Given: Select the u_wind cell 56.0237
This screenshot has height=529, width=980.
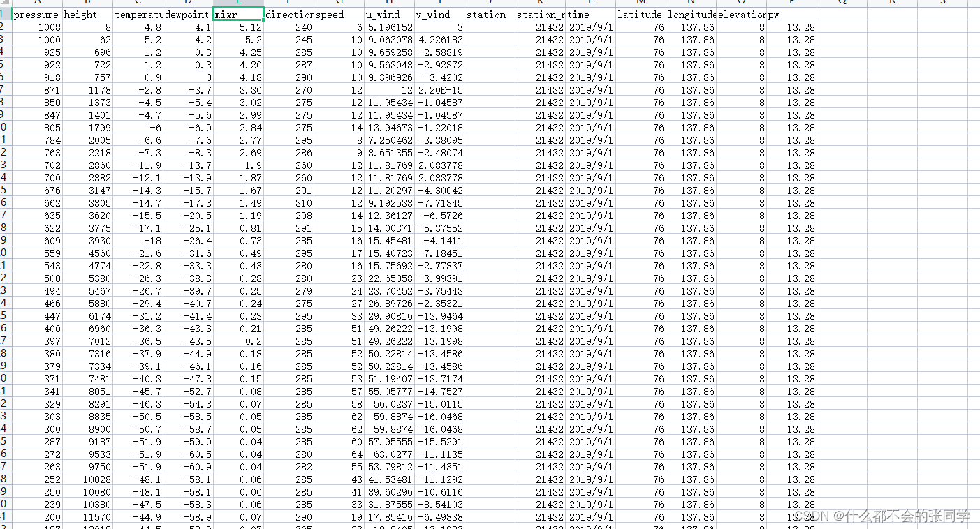Looking at the screenshot, I should [389, 404].
